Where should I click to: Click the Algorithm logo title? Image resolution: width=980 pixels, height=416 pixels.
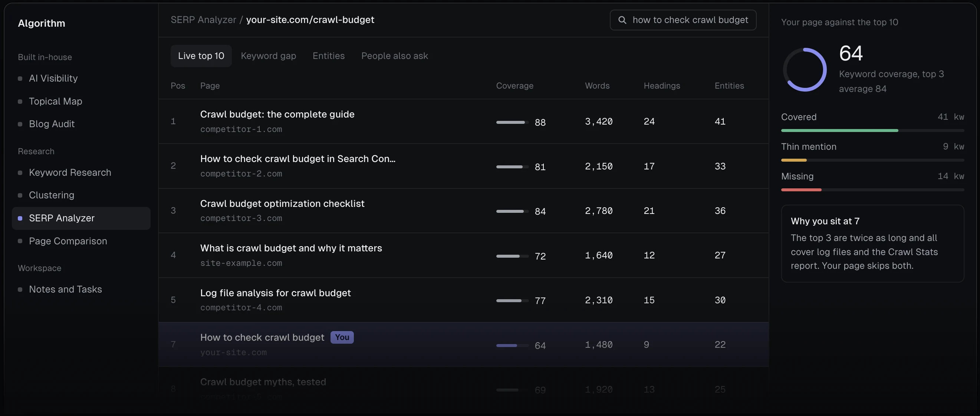point(42,23)
